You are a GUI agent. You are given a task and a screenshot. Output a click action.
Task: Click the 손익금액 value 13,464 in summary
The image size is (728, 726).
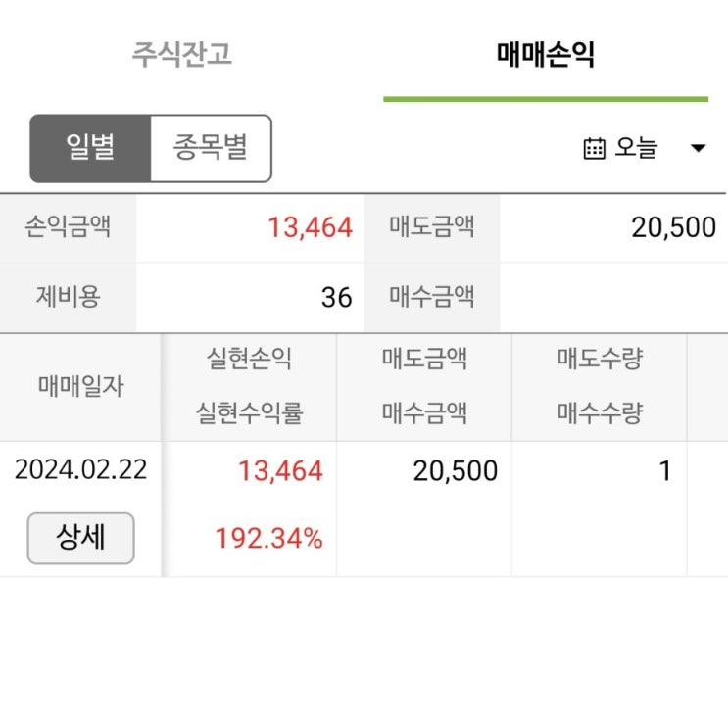click(310, 228)
